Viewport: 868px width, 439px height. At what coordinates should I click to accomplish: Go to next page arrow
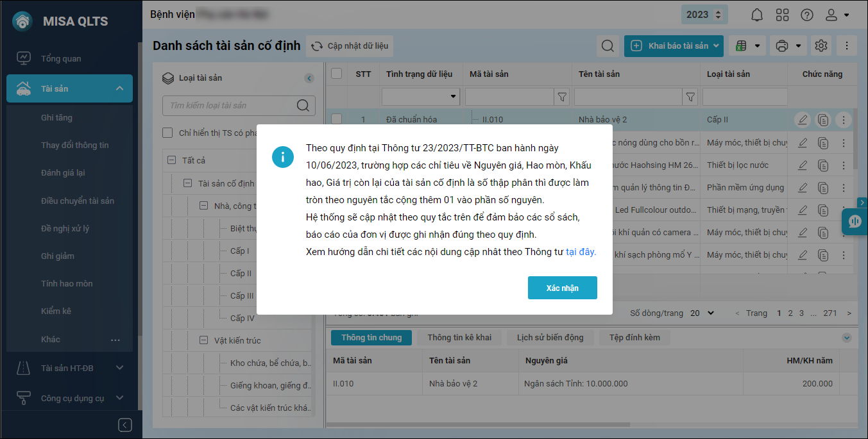[x=849, y=313]
